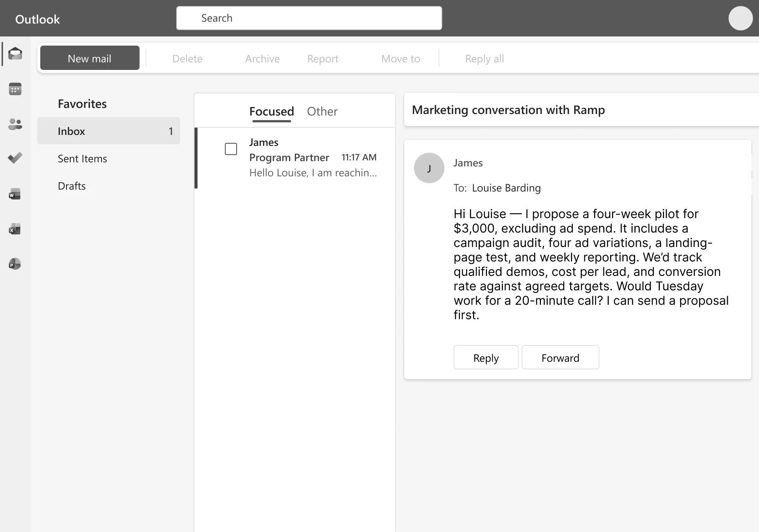Launch the PowerPoint app icon

tap(15, 264)
